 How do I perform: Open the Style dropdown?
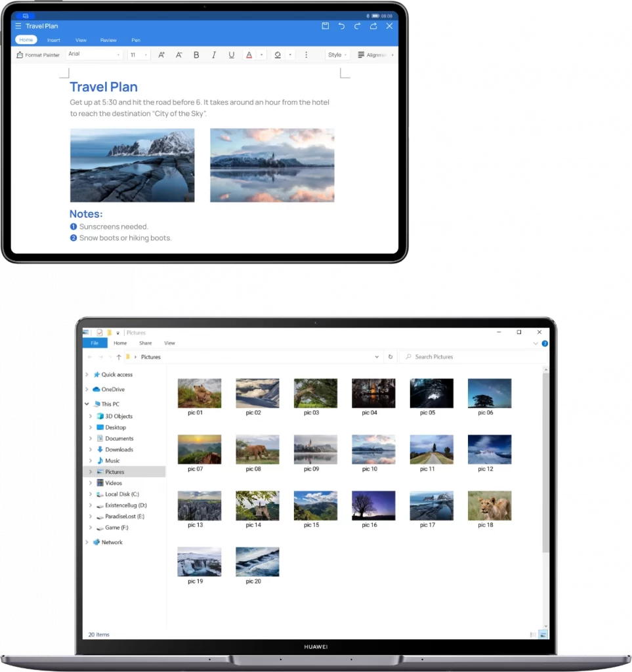tap(337, 55)
